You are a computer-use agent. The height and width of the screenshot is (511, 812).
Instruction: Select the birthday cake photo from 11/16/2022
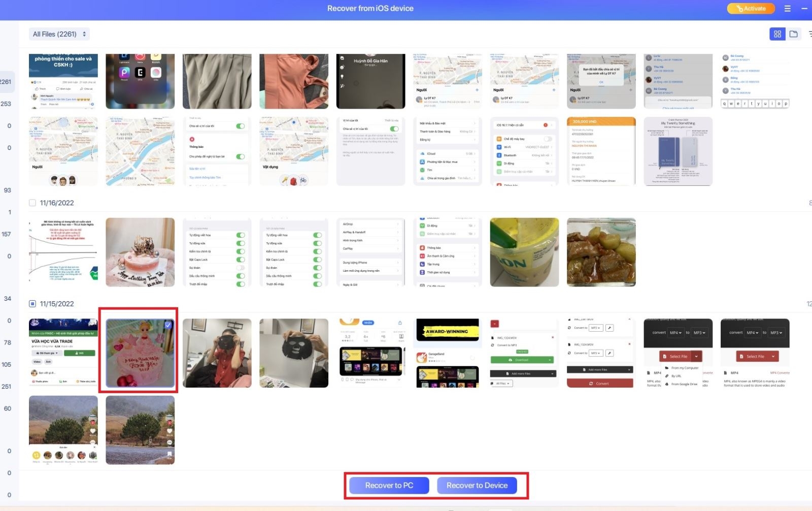pyautogui.click(x=140, y=252)
